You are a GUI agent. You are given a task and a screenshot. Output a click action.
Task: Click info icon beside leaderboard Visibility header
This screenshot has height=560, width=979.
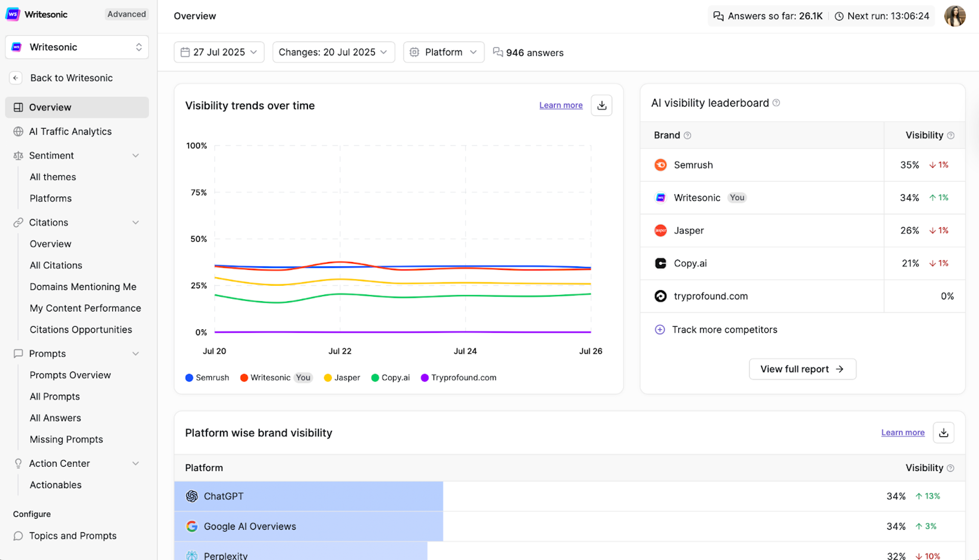950,136
